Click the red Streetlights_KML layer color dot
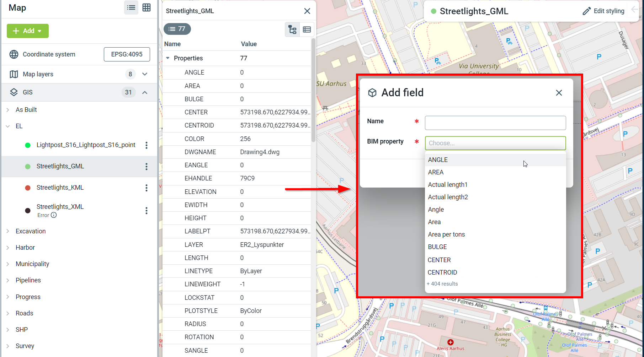This screenshot has width=644, height=357. tap(28, 188)
